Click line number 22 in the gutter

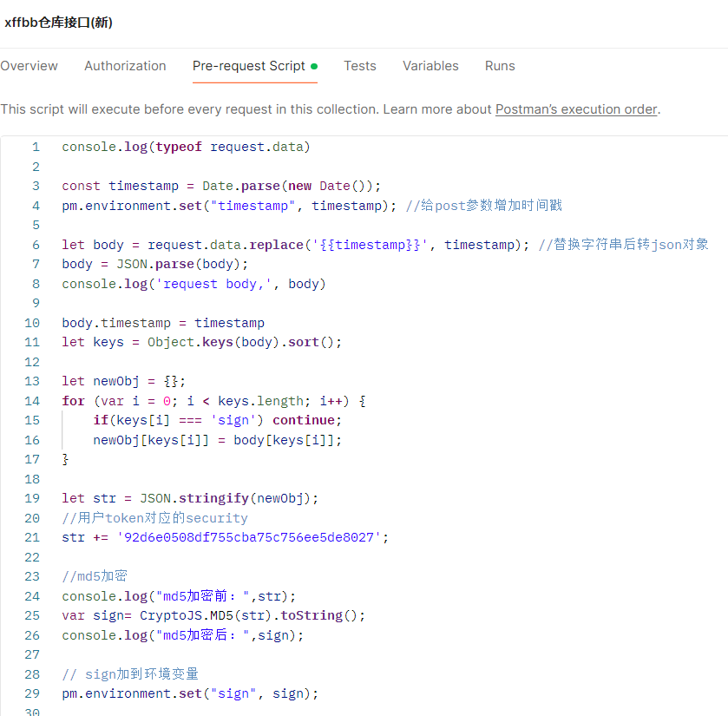tap(32, 556)
